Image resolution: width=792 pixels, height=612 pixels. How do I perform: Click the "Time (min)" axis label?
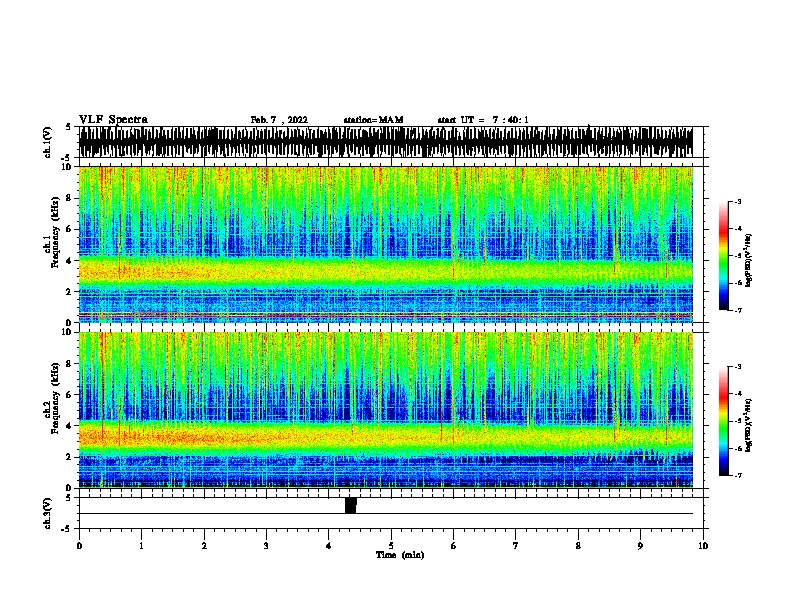click(x=400, y=555)
